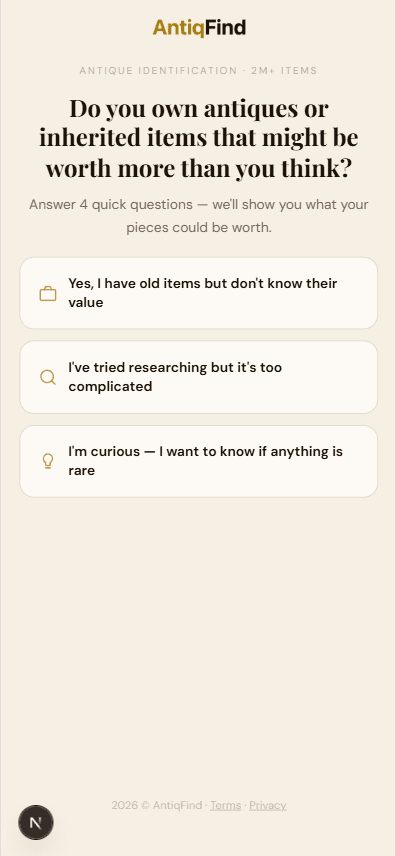Click the lightbulb icon in third option
This screenshot has width=395, height=856.
(48, 461)
